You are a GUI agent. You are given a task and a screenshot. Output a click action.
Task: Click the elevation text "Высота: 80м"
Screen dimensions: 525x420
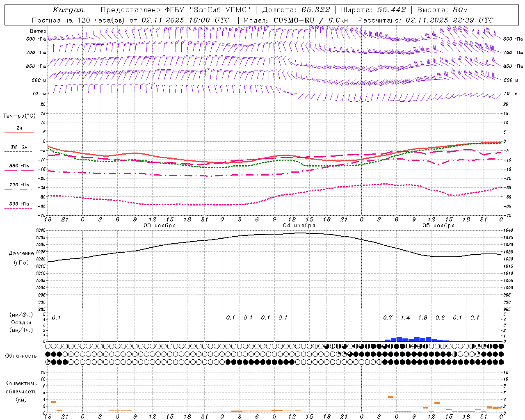point(442,10)
